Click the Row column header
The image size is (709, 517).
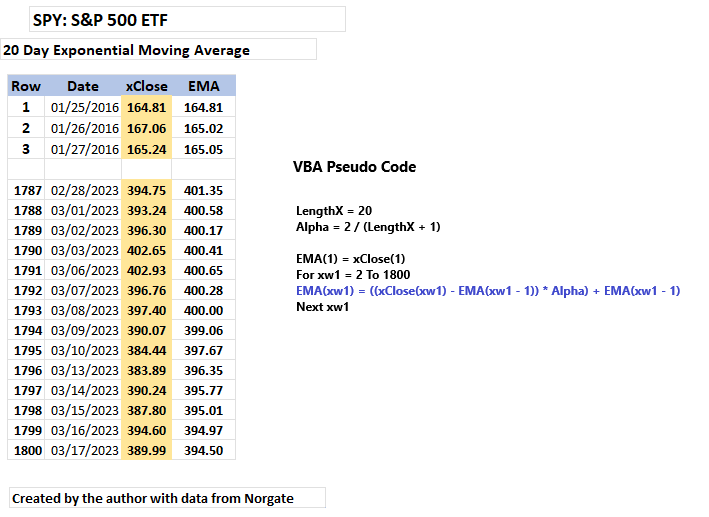(26, 86)
